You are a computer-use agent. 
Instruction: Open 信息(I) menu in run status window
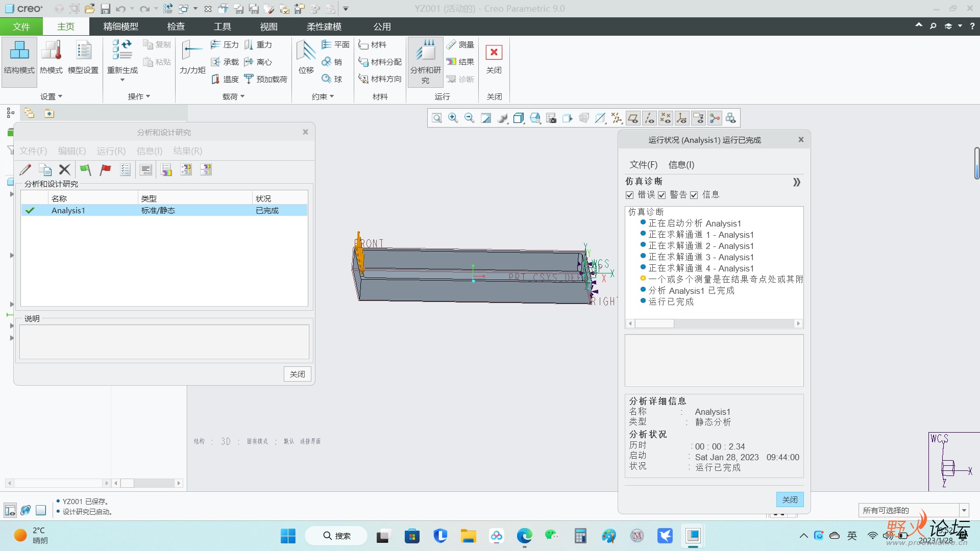pos(681,165)
